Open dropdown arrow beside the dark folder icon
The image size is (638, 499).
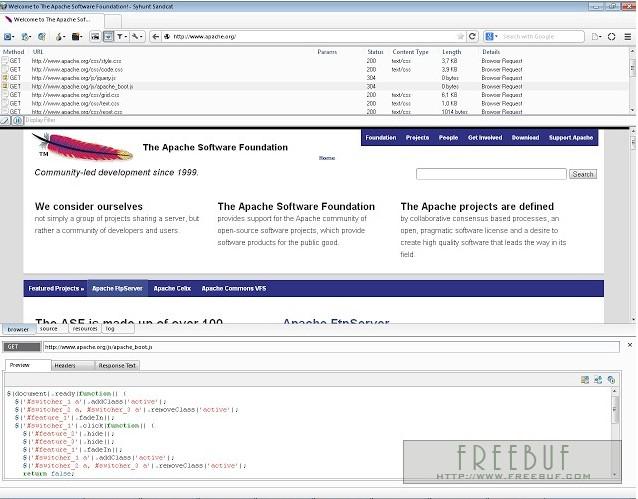(81, 37)
